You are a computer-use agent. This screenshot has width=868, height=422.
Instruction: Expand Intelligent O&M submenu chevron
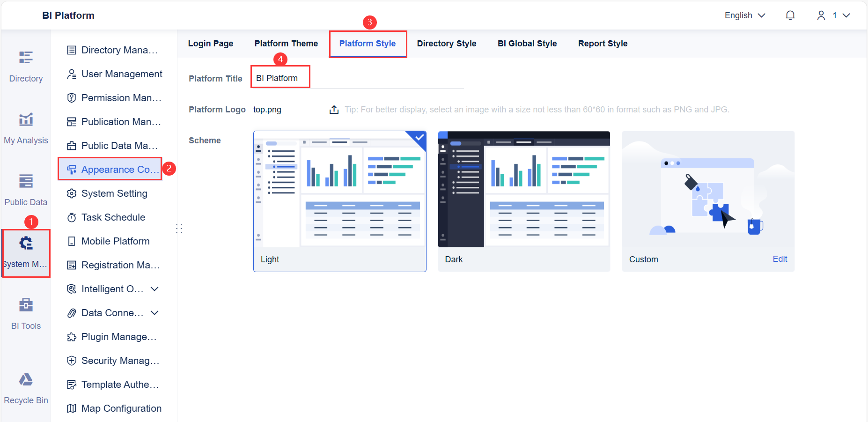154,289
